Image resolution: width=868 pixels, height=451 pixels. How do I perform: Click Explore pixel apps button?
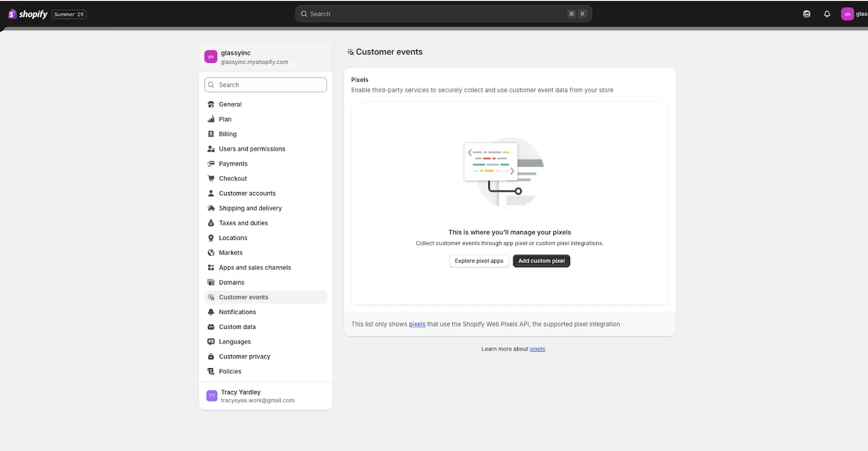[x=479, y=261]
